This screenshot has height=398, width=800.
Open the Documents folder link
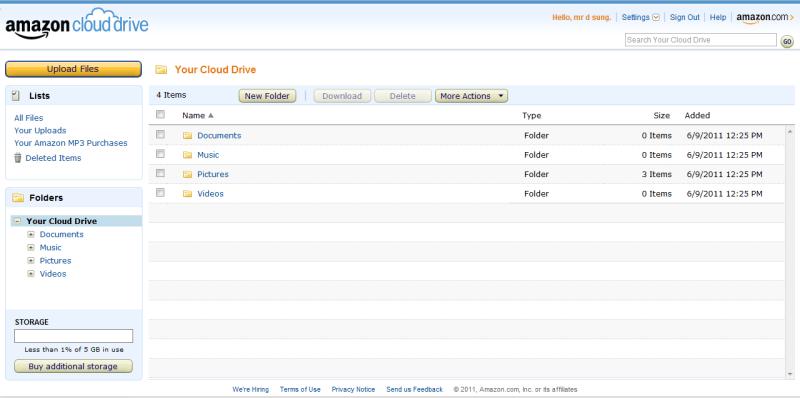point(219,136)
